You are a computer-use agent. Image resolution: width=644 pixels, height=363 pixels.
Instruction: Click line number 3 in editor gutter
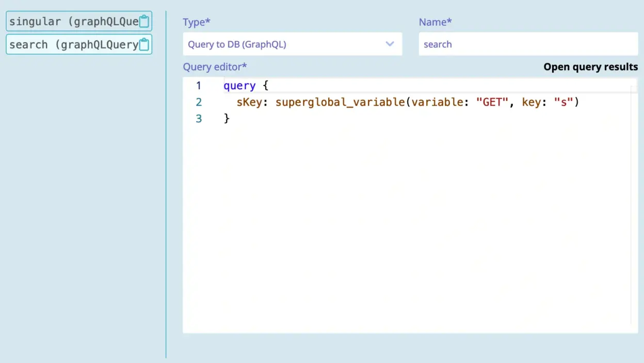pos(199,119)
